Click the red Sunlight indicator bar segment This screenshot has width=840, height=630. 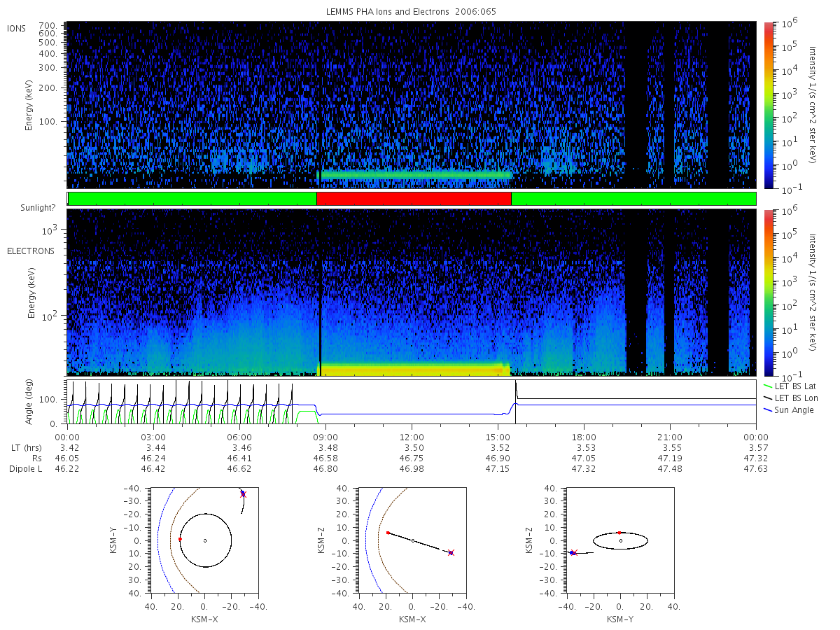point(414,199)
